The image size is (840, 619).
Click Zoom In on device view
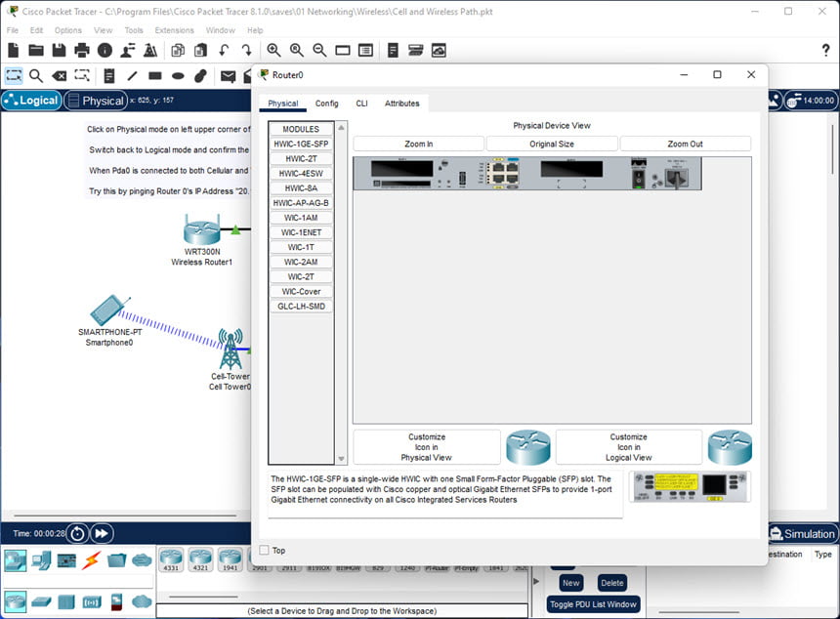coord(418,144)
